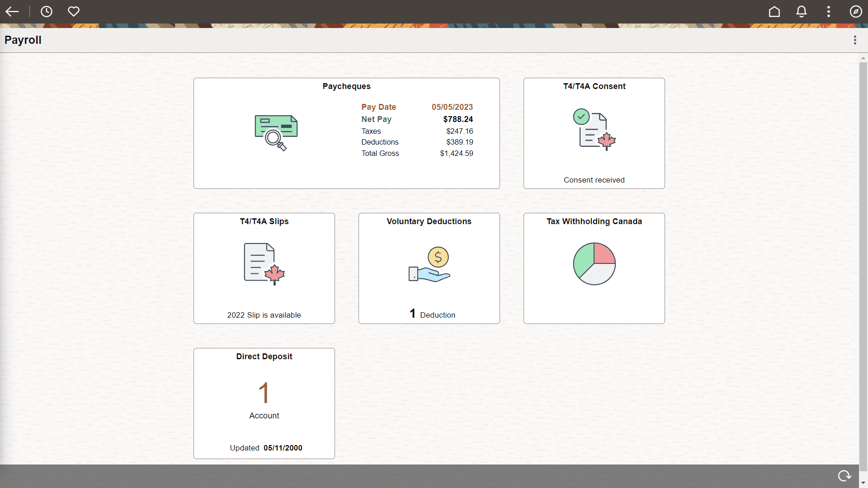Image resolution: width=868 pixels, height=488 pixels.
Task: Open the global Actions three-dot menu
Action: (x=828, y=12)
